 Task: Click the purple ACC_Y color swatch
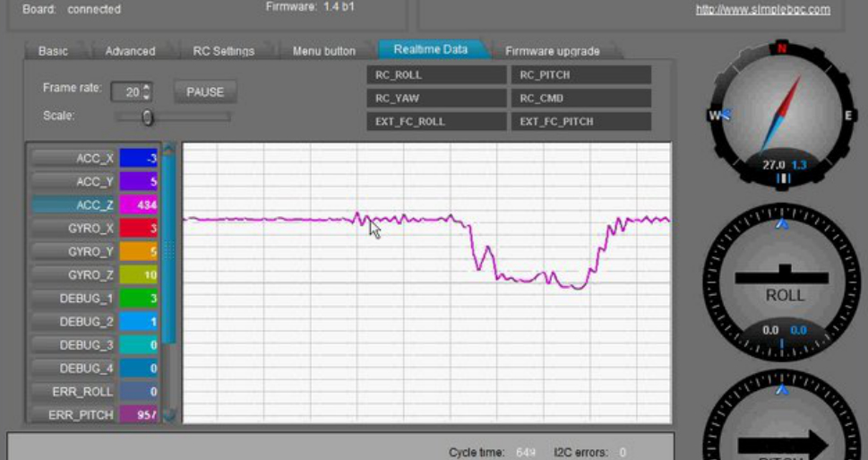[139, 182]
